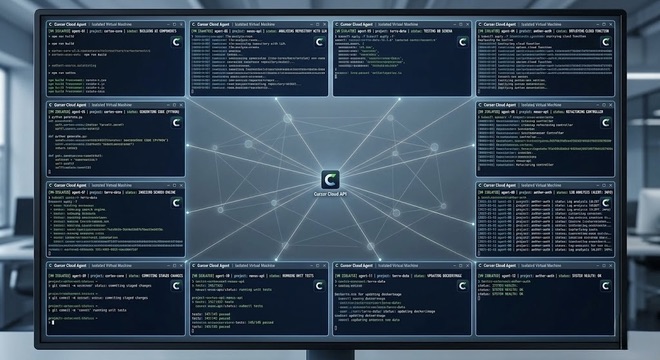Click the title-bar Cursor logo of the analyzing-repository window
660x360 pixels.
point(194,24)
